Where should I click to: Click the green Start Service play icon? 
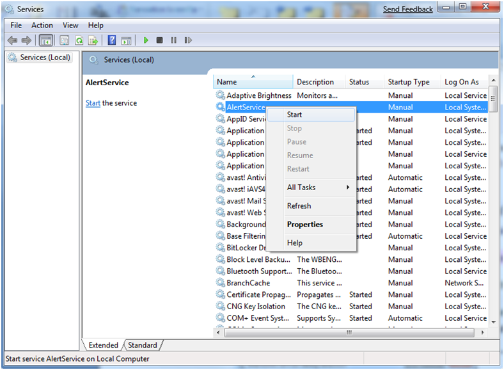[x=146, y=40]
